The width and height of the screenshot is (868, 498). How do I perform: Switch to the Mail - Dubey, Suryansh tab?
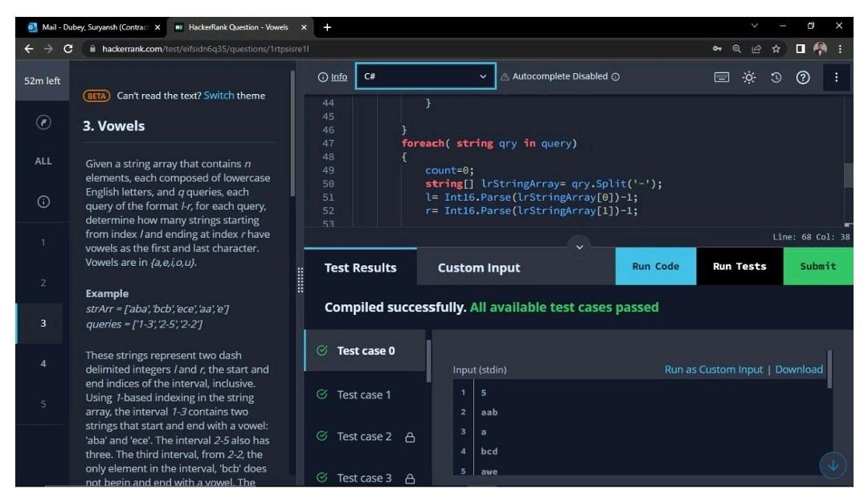(94, 27)
